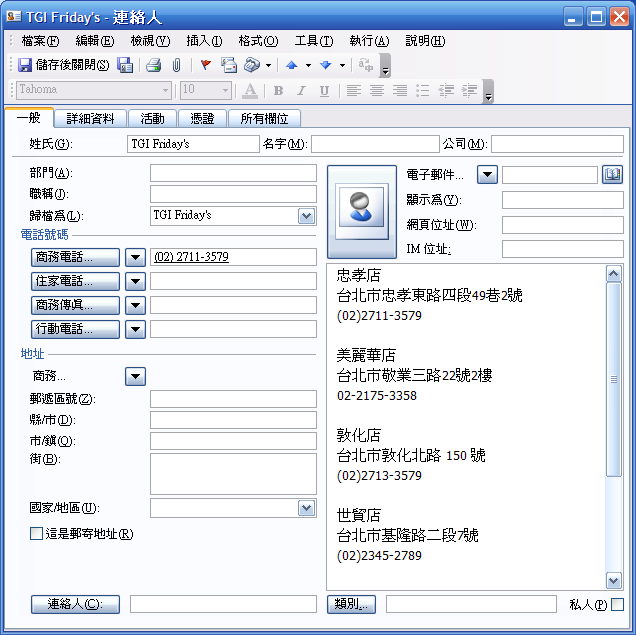Open the 住家電話 phone type dropdown arrow
The width and height of the screenshot is (636, 635).
135,281
